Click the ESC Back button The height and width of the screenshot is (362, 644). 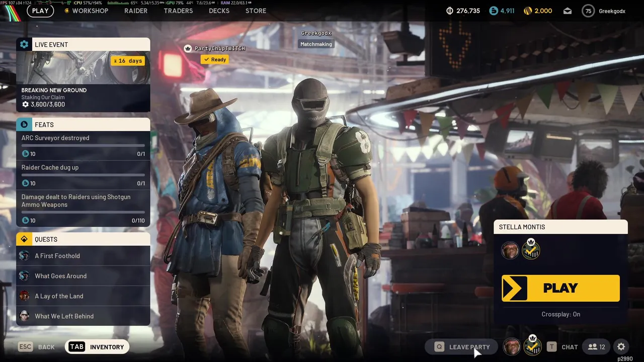pyautogui.click(x=36, y=347)
